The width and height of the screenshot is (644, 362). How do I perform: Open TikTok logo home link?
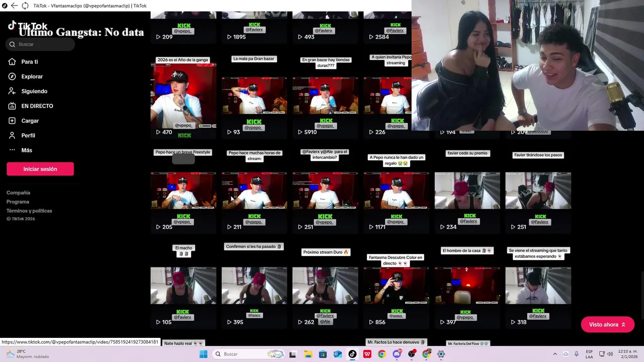[28, 26]
